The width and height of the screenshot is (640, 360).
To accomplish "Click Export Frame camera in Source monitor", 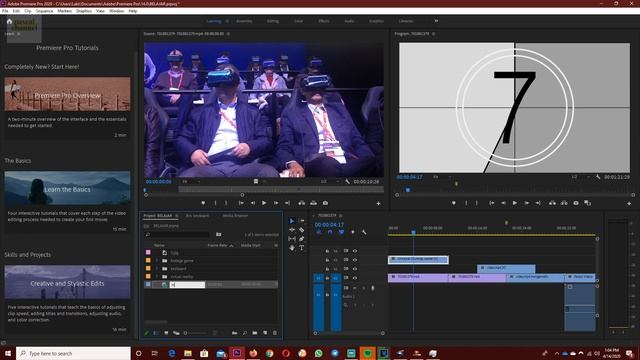I will [x=325, y=203].
